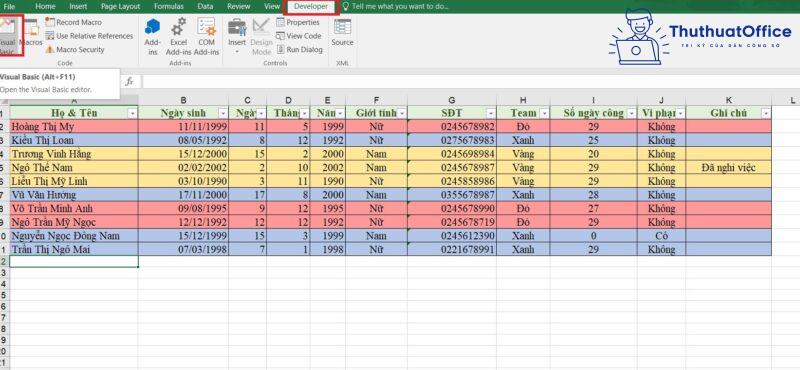Open filter dropdown for Team

pyautogui.click(x=544, y=113)
